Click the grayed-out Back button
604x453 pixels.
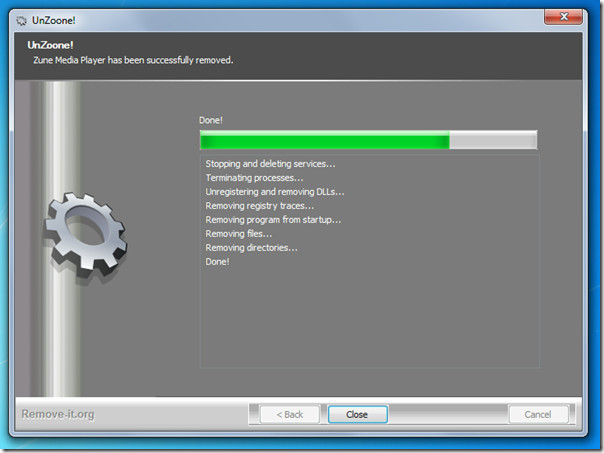(x=290, y=414)
